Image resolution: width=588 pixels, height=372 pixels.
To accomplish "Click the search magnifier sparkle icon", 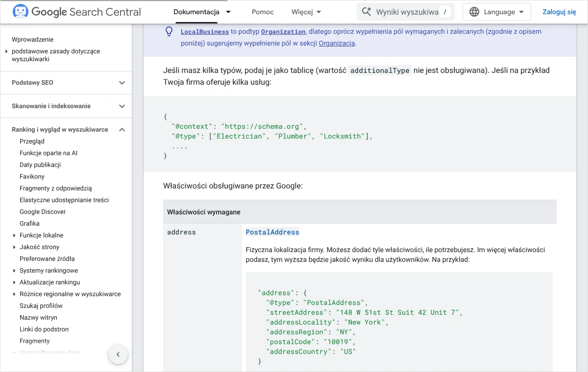I will click(x=367, y=12).
